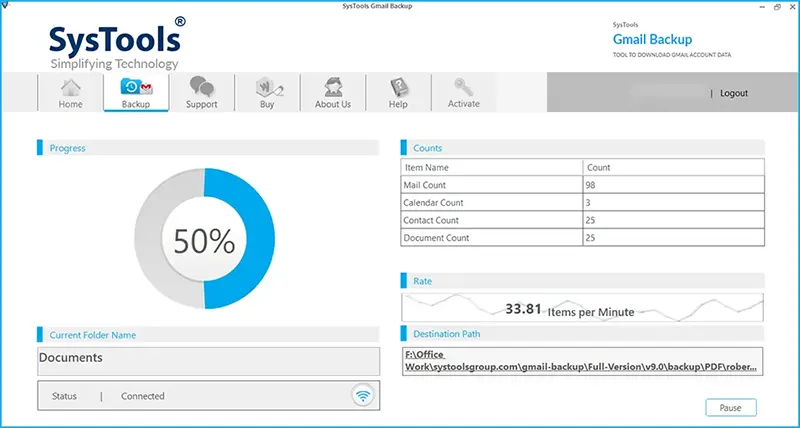
Task: Pause the backup process
Action: 731,408
